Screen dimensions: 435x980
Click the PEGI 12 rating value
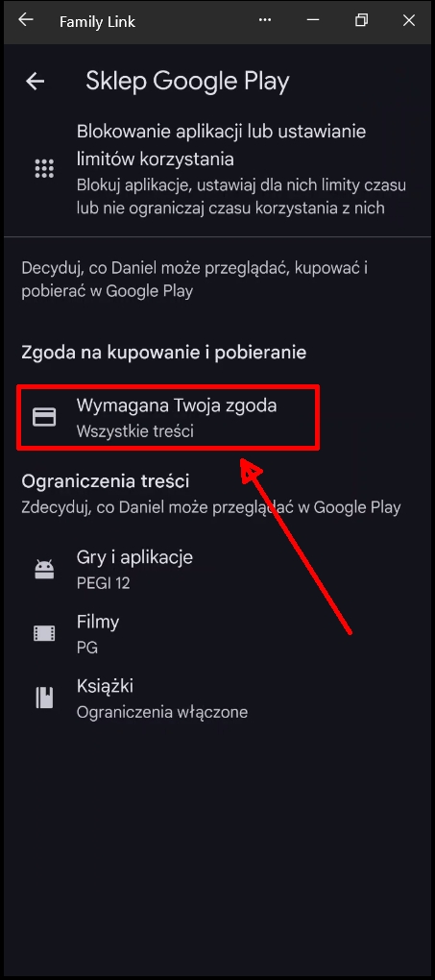[x=103, y=583]
